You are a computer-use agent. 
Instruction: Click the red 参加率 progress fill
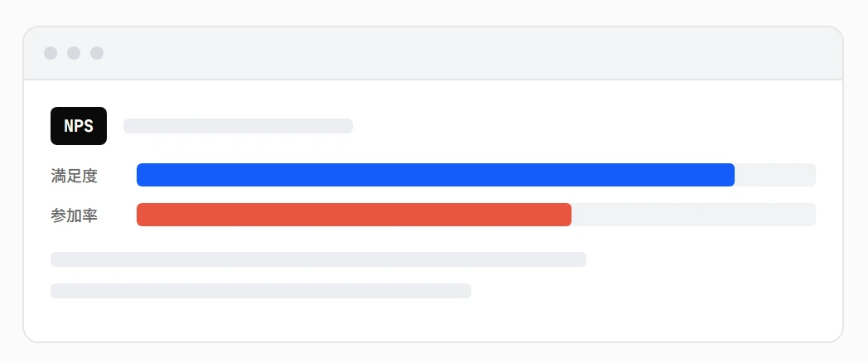point(354,215)
